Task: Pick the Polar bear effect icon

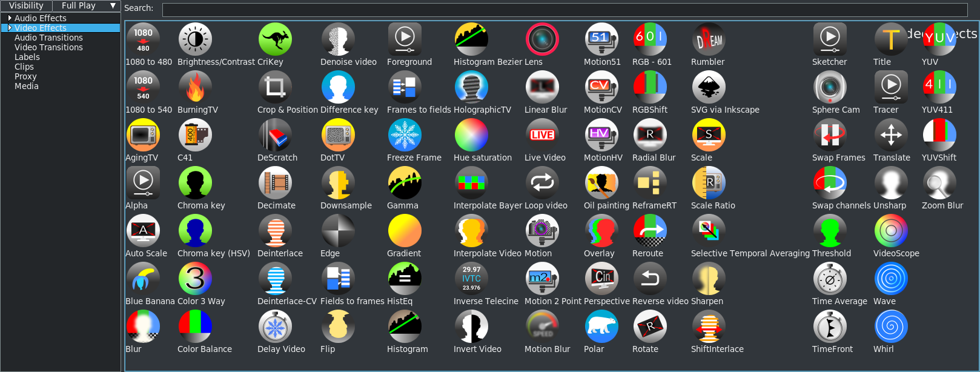Action: (601, 327)
